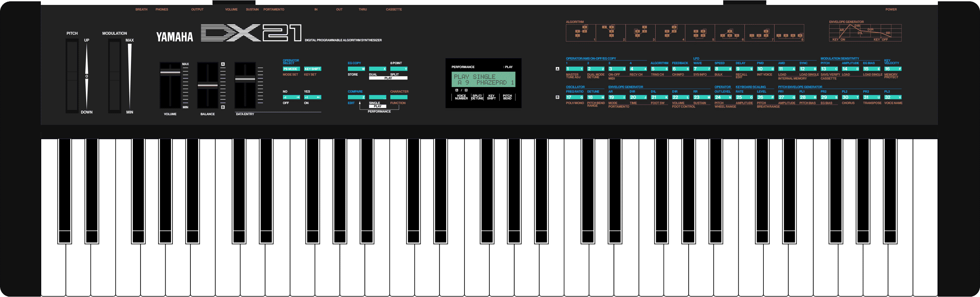980x297 pixels.
Task: Click the KEY SHIFT button
Action: [x=313, y=69]
